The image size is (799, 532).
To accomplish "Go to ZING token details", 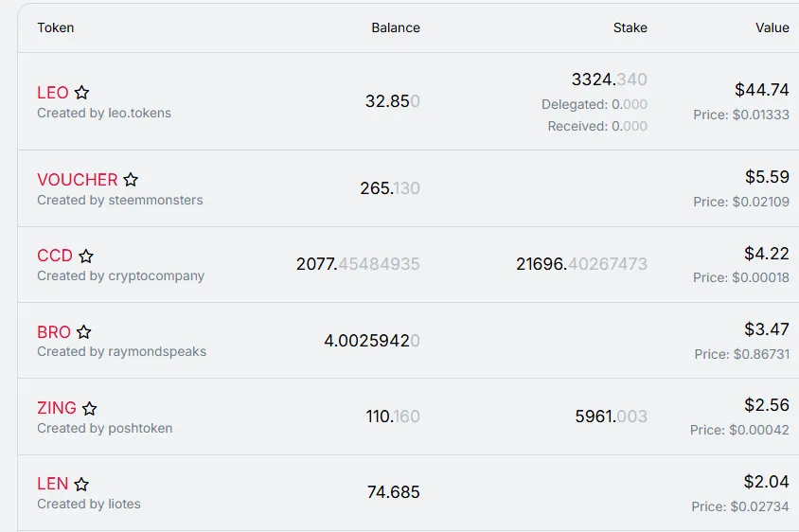I will click(x=57, y=408).
